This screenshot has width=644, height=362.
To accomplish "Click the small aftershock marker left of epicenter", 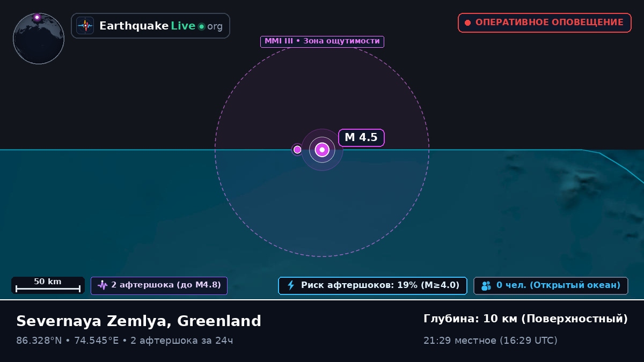I will pyautogui.click(x=297, y=150).
